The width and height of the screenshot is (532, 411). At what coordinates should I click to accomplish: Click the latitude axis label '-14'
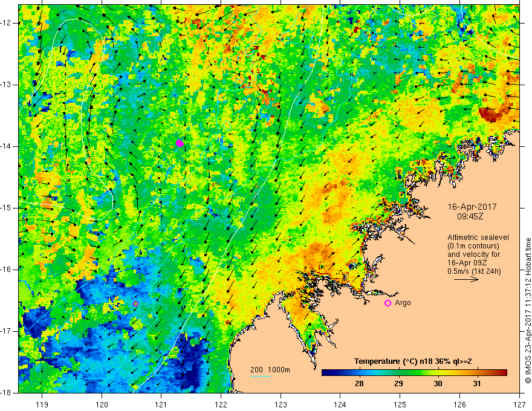pyautogui.click(x=6, y=146)
